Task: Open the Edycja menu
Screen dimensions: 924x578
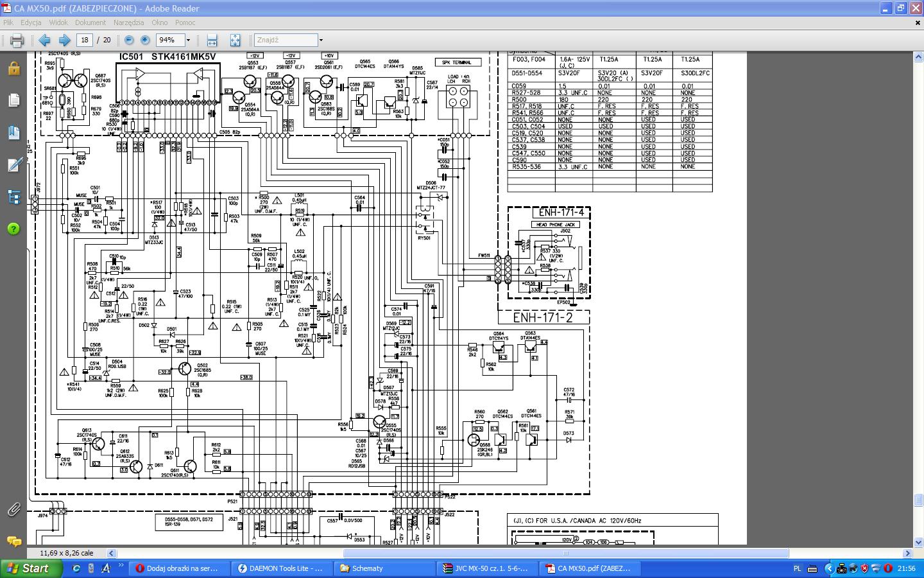Action: 31,22
